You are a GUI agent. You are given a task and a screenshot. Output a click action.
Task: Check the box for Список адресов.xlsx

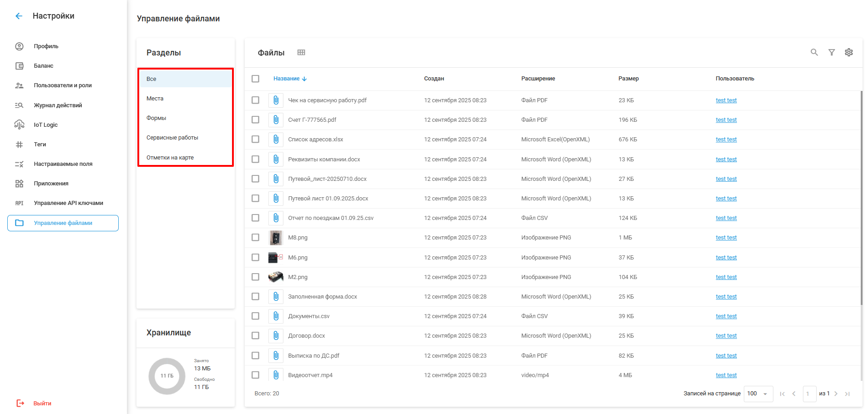click(256, 140)
